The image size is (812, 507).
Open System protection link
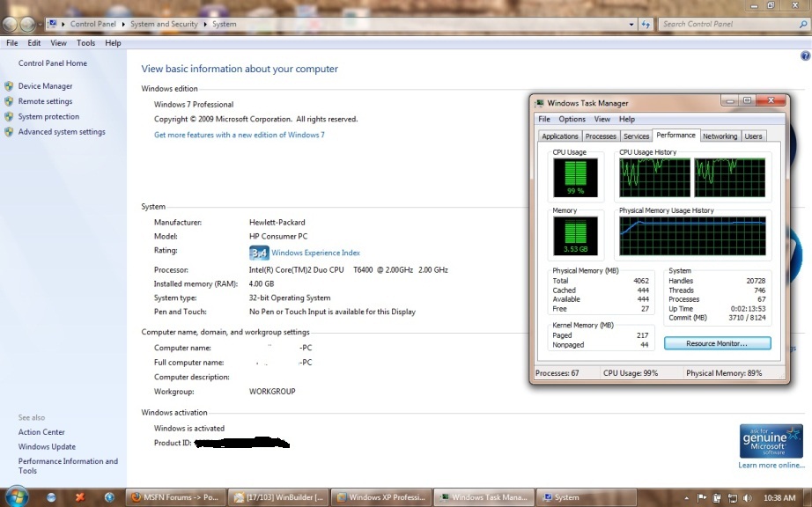(x=48, y=116)
